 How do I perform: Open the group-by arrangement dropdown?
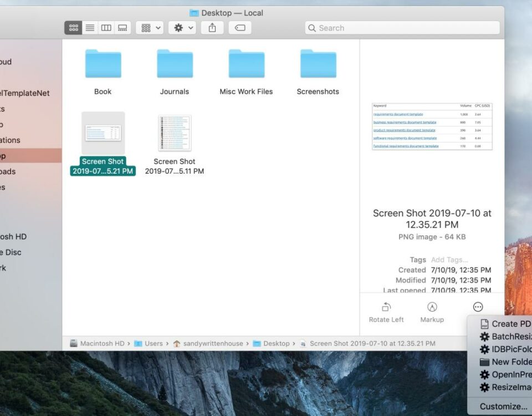pos(150,28)
